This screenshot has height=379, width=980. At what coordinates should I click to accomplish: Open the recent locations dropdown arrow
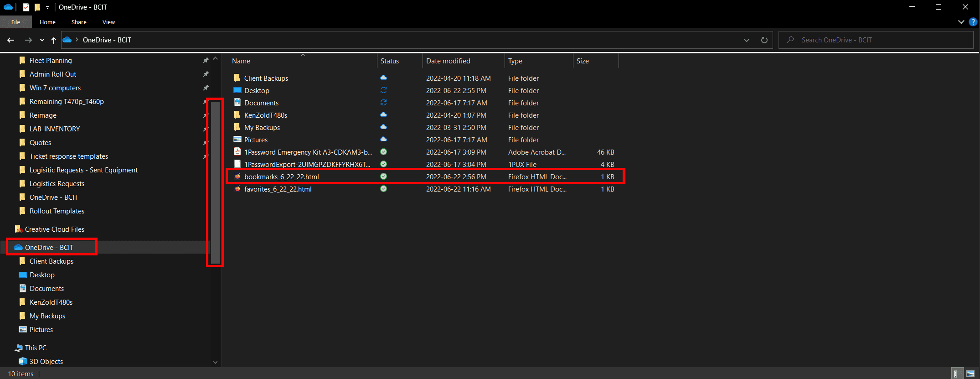[x=42, y=40]
